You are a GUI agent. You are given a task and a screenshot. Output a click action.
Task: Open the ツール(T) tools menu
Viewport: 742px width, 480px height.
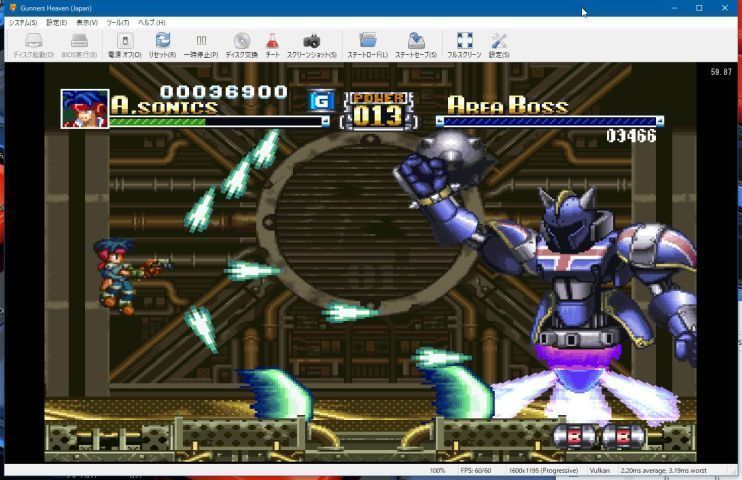point(117,23)
